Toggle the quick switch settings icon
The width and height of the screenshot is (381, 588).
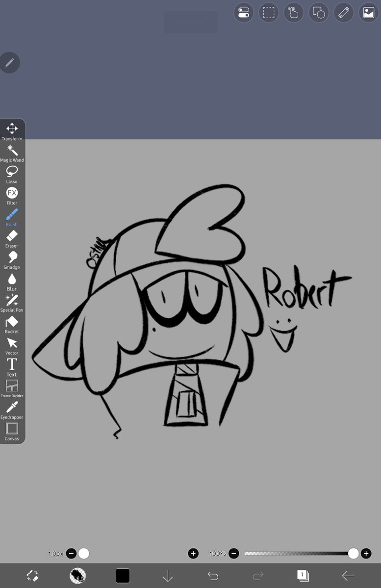pos(244,13)
